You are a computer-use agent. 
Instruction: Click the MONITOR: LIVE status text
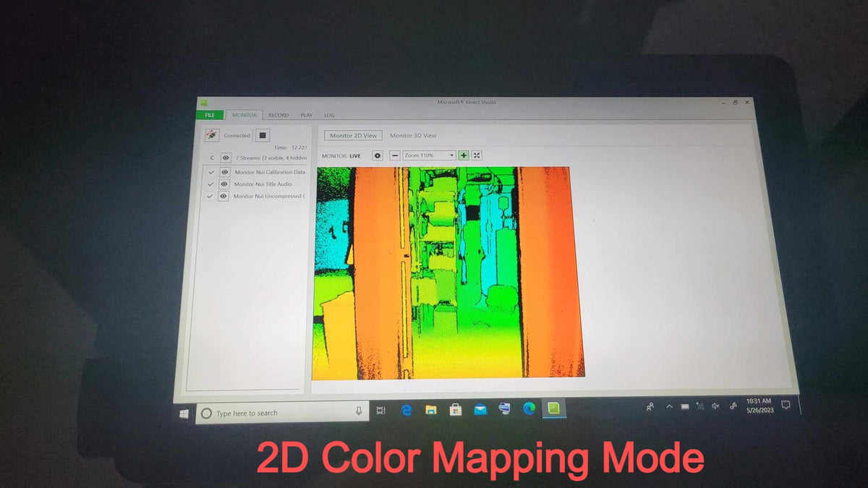point(341,155)
